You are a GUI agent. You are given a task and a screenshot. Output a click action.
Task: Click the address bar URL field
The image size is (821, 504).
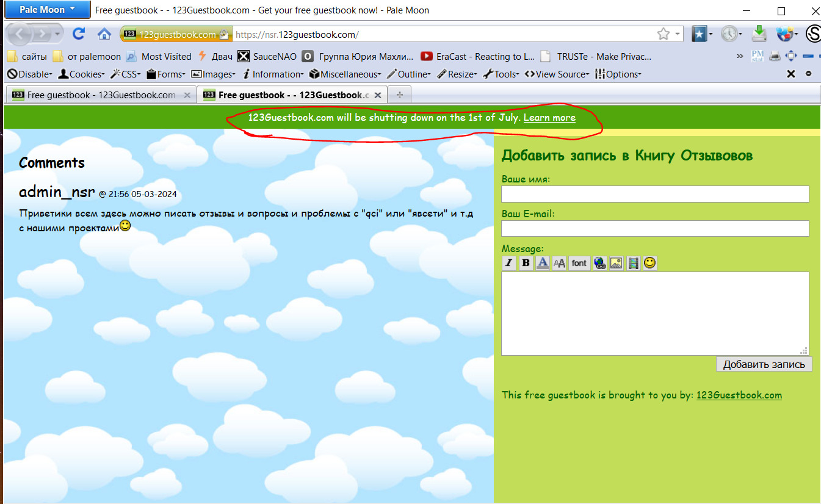[444, 34]
